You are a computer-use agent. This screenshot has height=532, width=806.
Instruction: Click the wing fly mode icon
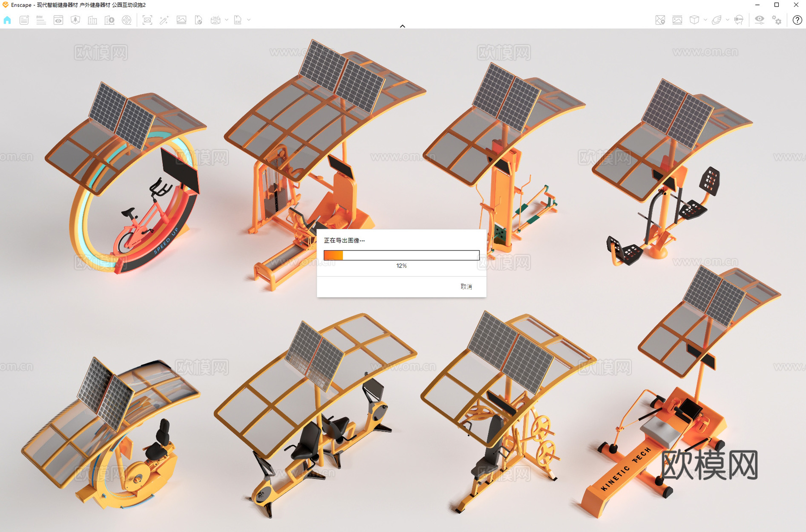[716, 20]
